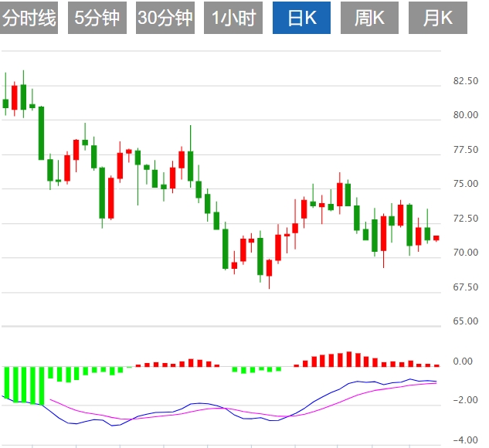489x448 pixels.
Task: Select the 30分钟 interval tab
Action: pyautogui.click(x=165, y=18)
